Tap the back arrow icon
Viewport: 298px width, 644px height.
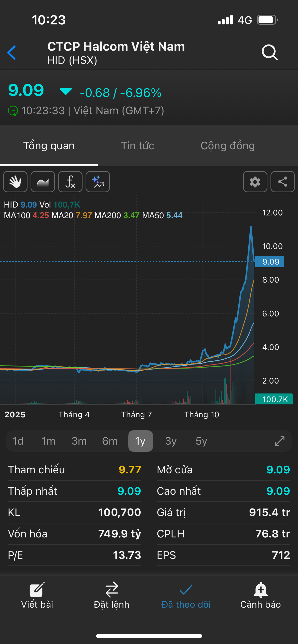point(12,53)
